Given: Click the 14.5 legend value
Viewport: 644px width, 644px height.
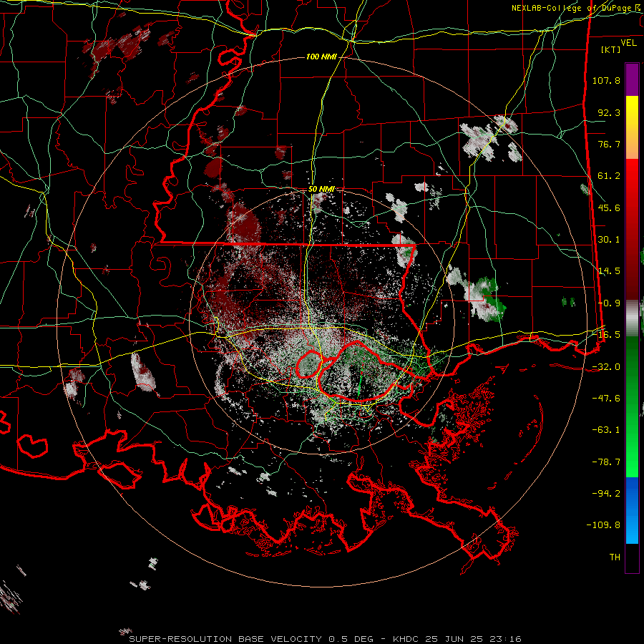Looking at the screenshot, I should (609, 271).
